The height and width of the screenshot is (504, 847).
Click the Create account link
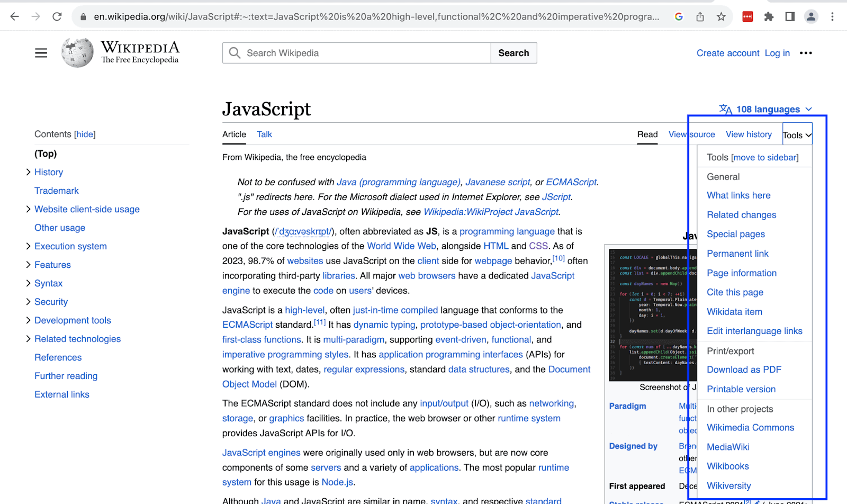click(727, 53)
